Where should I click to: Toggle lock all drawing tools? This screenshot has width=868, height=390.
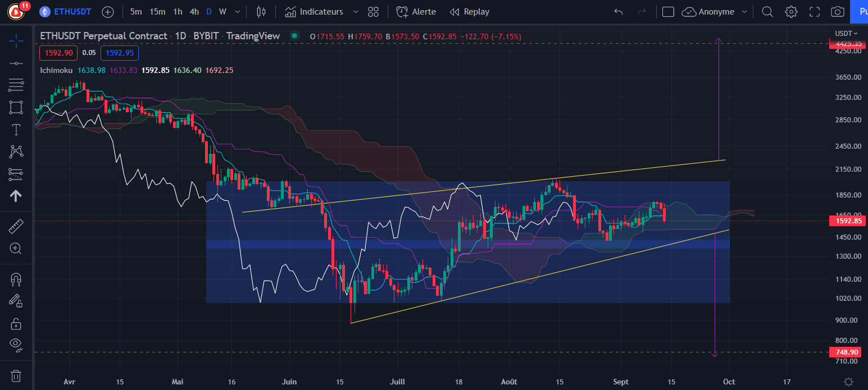click(x=16, y=324)
